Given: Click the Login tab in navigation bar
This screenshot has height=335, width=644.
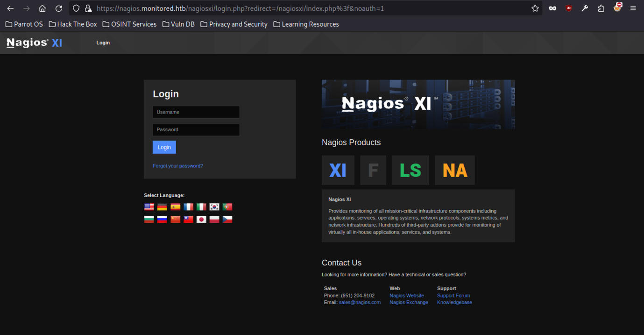Looking at the screenshot, I should pos(103,43).
